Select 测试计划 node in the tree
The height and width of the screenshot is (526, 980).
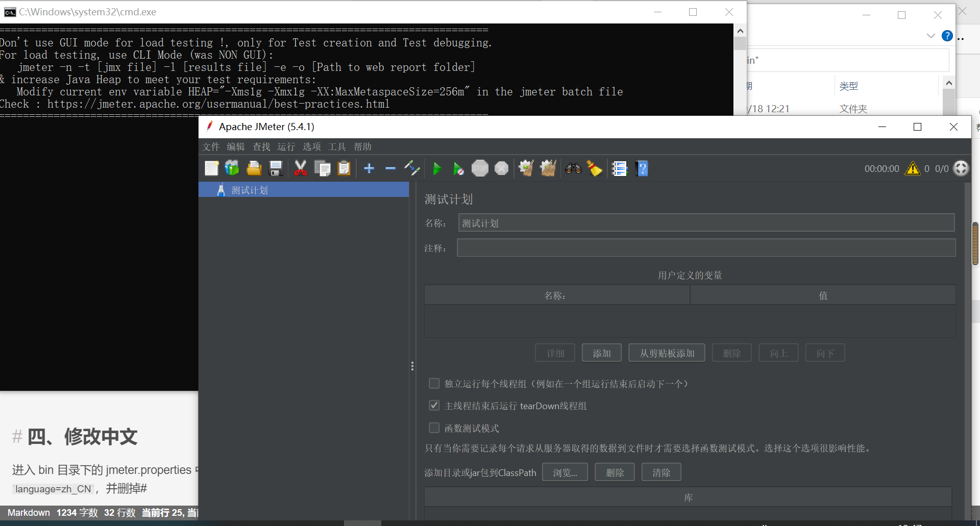(304, 190)
